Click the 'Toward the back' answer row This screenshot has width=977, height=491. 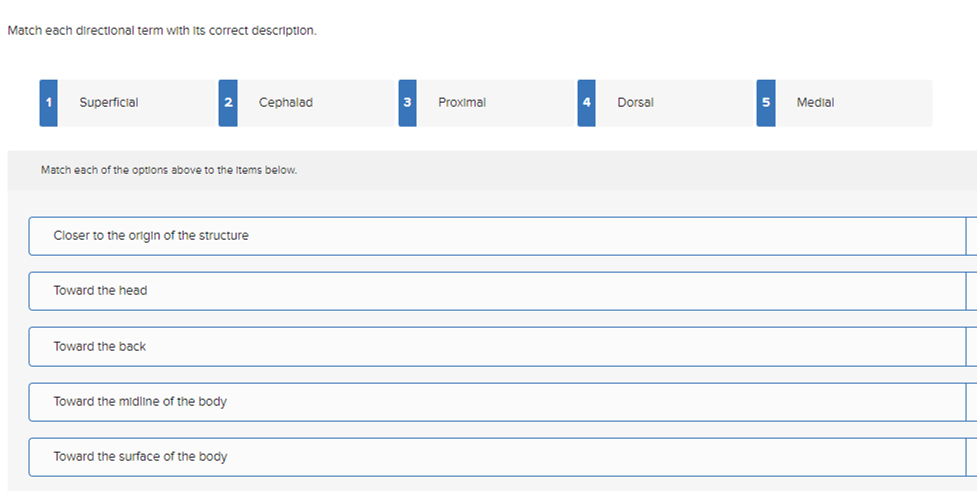click(x=502, y=346)
